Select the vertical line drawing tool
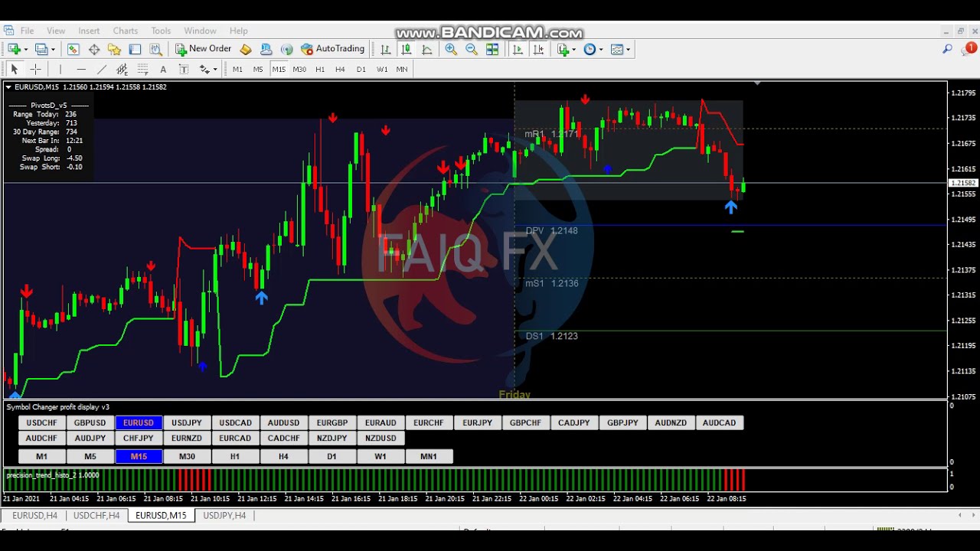This screenshot has height=551, width=980. pyautogui.click(x=60, y=69)
